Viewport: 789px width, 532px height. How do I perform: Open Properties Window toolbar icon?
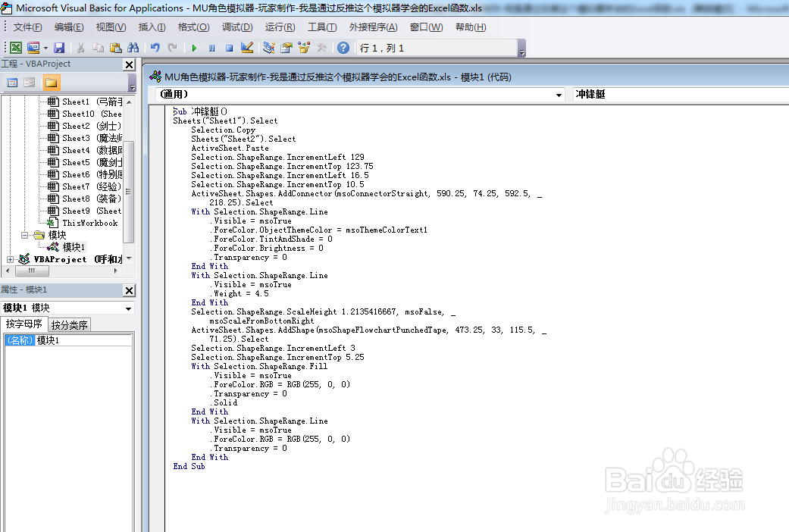[286, 48]
